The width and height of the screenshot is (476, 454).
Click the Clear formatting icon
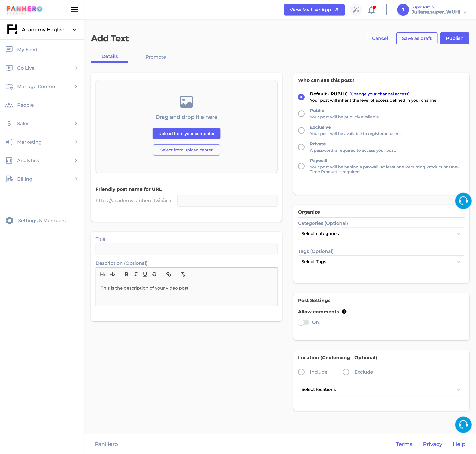pos(182,274)
